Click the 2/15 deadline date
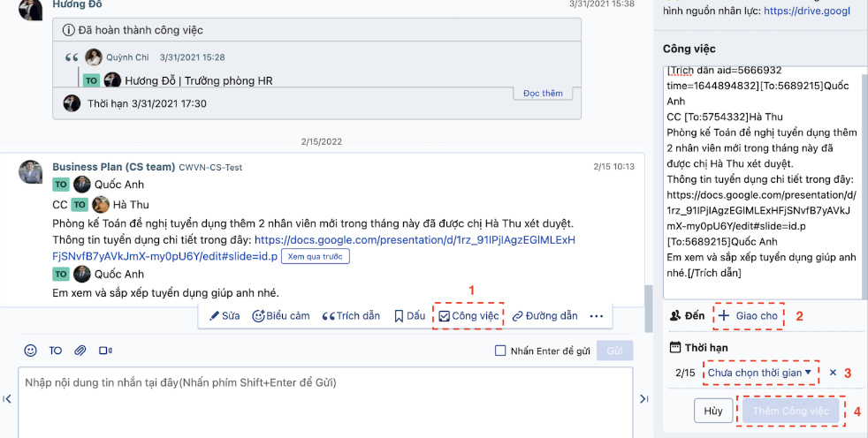The image size is (868, 438). (x=685, y=373)
